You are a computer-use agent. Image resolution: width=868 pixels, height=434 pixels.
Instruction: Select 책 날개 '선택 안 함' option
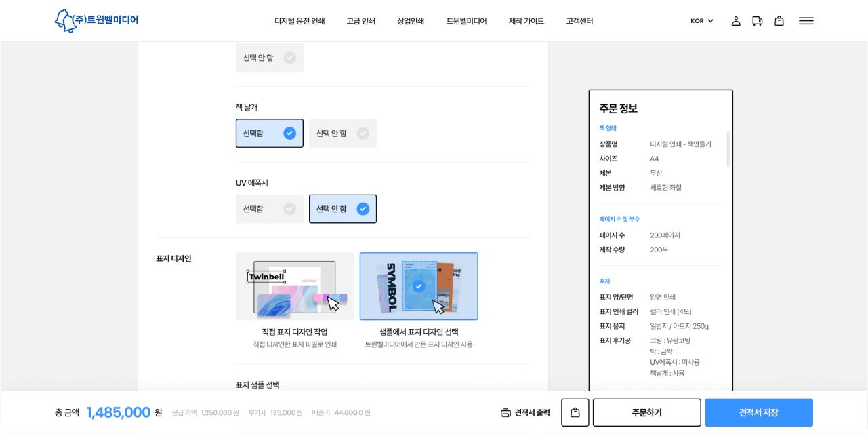click(x=343, y=134)
